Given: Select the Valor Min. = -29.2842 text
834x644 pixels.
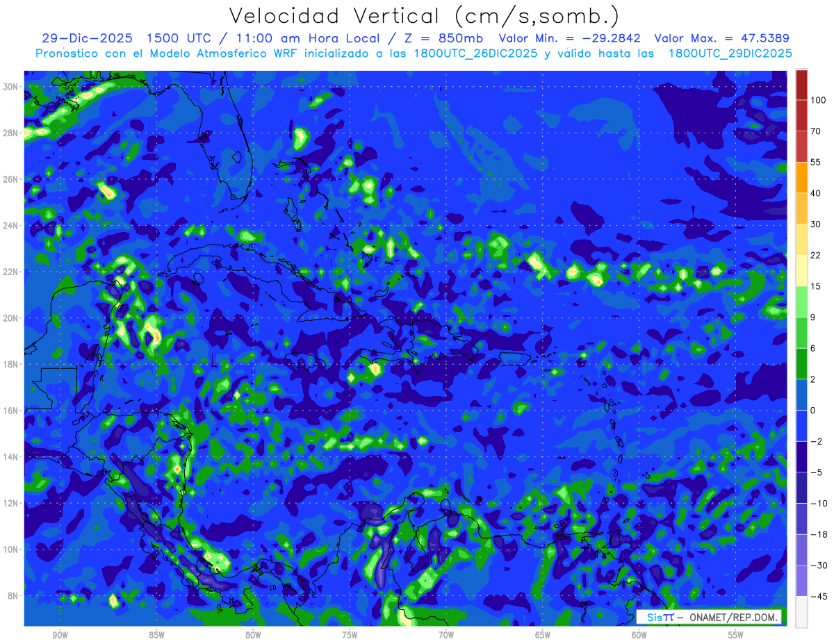Looking at the screenshot, I should 570,38.
